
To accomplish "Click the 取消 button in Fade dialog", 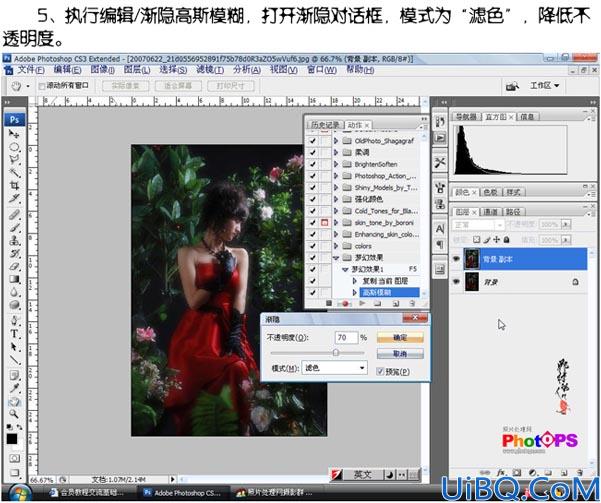I will pyautogui.click(x=400, y=353).
